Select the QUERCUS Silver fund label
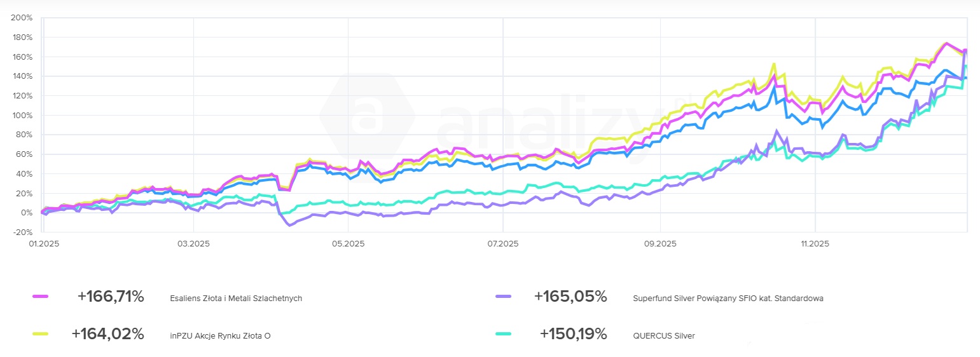 [x=664, y=335]
